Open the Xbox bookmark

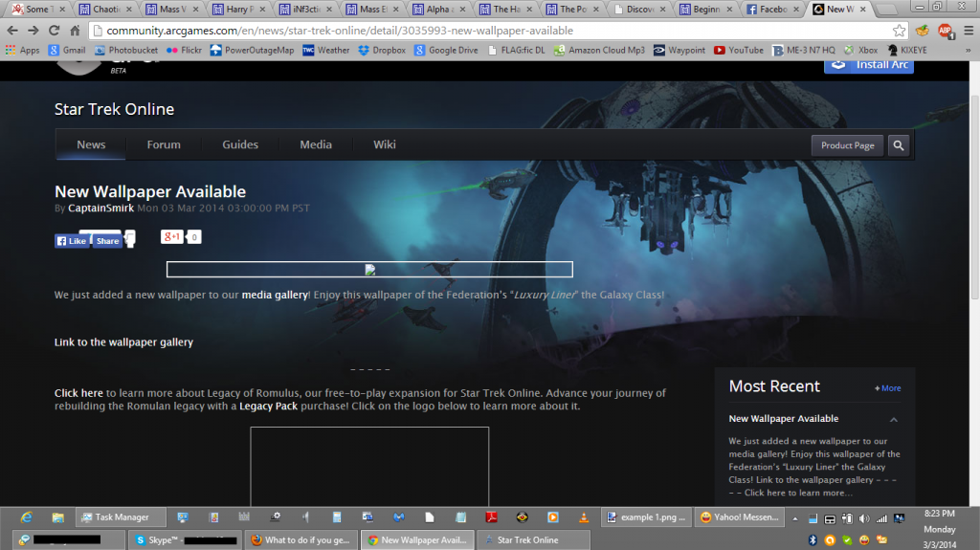(x=860, y=50)
